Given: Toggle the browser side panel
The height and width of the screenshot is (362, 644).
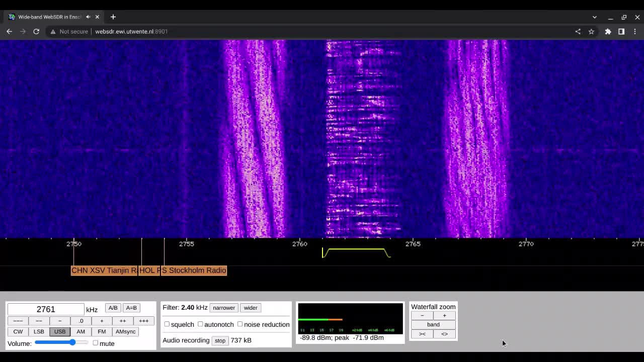Looking at the screenshot, I should [x=621, y=31].
